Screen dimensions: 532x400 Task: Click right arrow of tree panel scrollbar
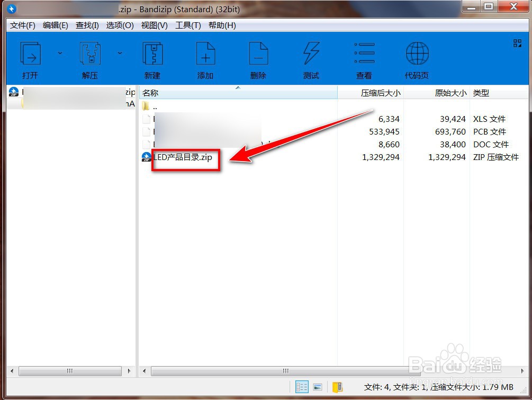(x=129, y=371)
